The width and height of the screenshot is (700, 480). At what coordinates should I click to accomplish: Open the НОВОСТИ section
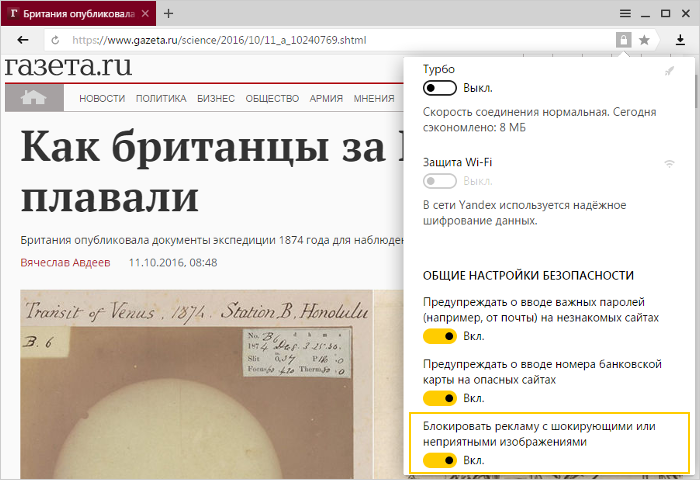[102, 98]
